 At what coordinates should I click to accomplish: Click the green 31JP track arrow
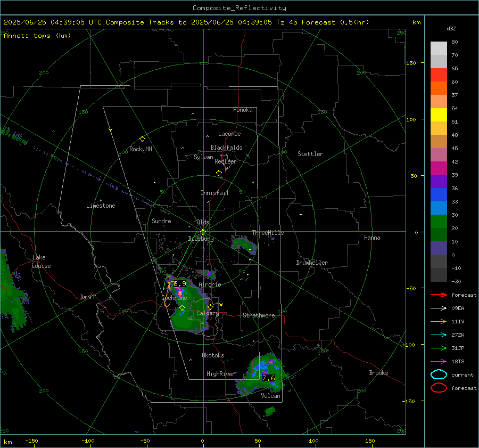click(439, 348)
